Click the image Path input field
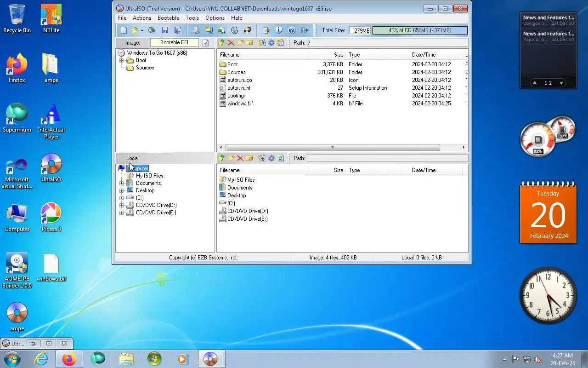The width and height of the screenshot is (588, 368). pos(387,43)
